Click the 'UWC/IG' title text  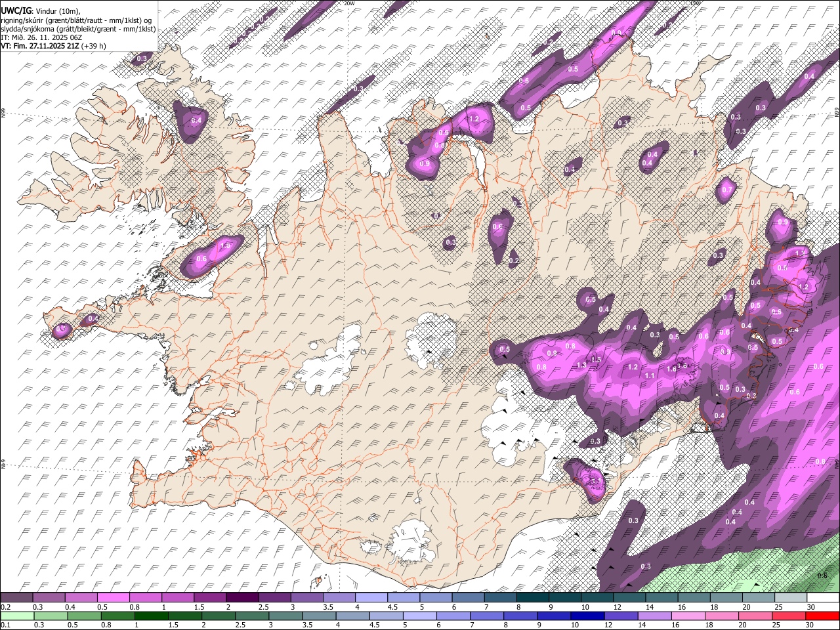pos(16,11)
